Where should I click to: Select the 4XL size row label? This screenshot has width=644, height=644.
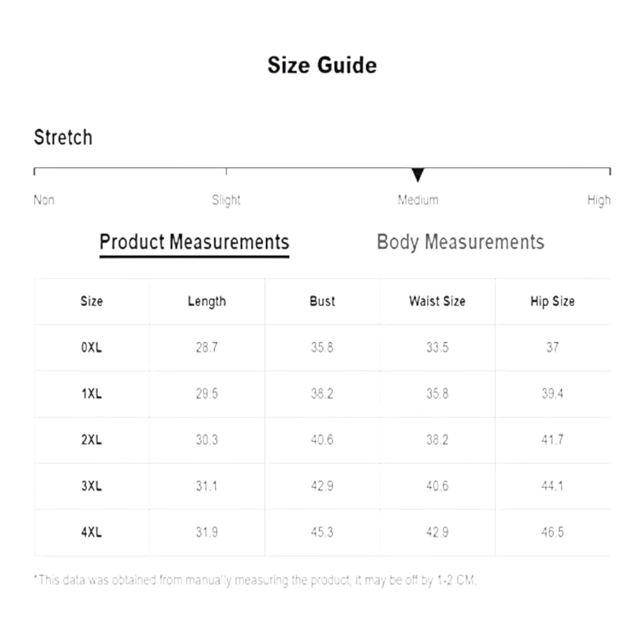pyautogui.click(x=91, y=533)
